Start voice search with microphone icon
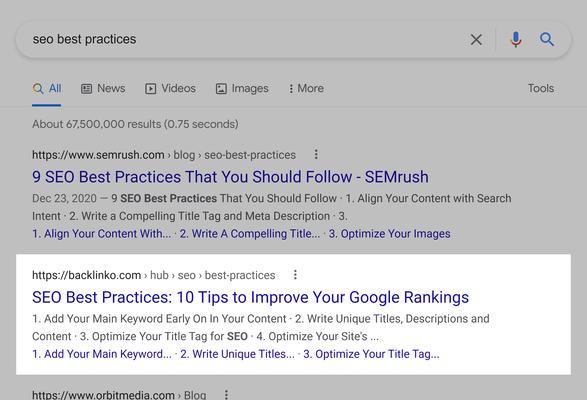Screen dimensions: 587x400 [x=515, y=39]
